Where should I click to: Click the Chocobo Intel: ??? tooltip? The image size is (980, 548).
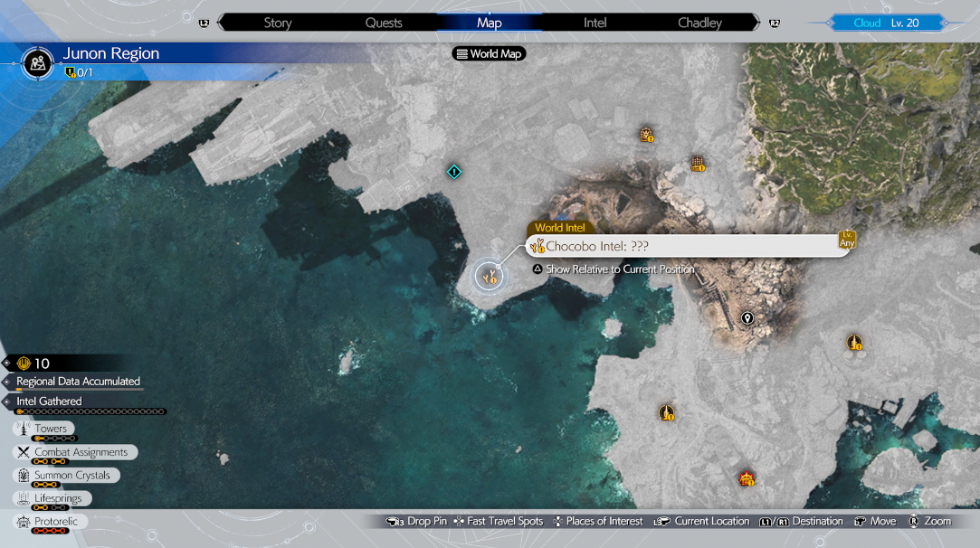pyautogui.click(x=688, y=246)
